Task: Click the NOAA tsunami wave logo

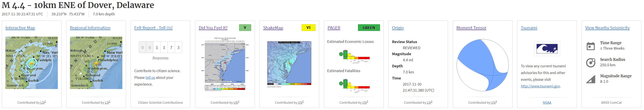Action: pos(547,49)
